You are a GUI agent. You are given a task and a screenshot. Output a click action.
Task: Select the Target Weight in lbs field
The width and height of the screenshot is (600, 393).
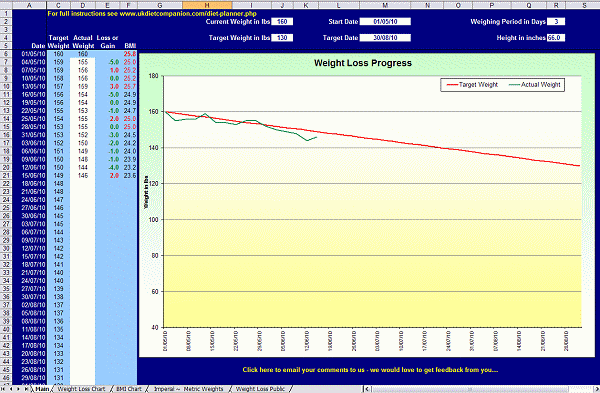point(282,38)
